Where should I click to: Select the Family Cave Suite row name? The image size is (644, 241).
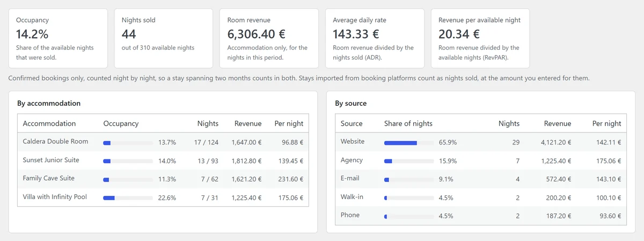click(x=49, y=178)
